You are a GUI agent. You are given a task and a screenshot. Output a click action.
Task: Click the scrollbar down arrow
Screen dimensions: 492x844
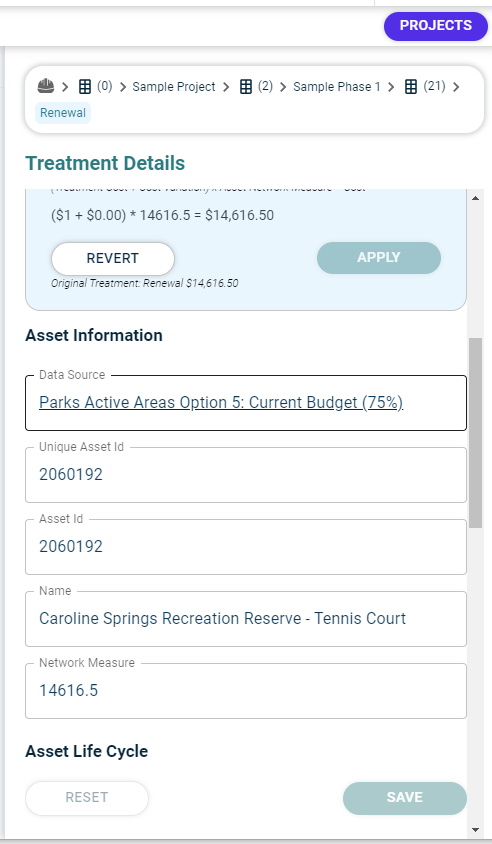pos(475,829)
